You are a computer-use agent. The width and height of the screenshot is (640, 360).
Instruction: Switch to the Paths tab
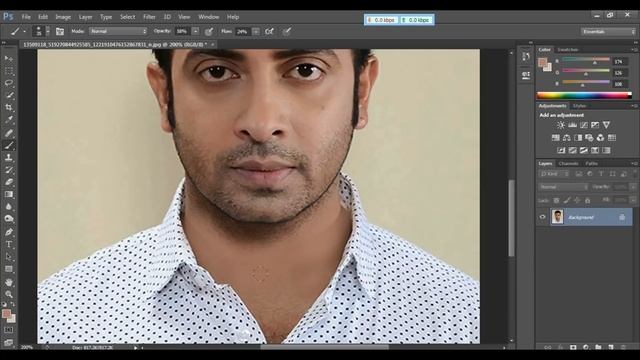591,164
